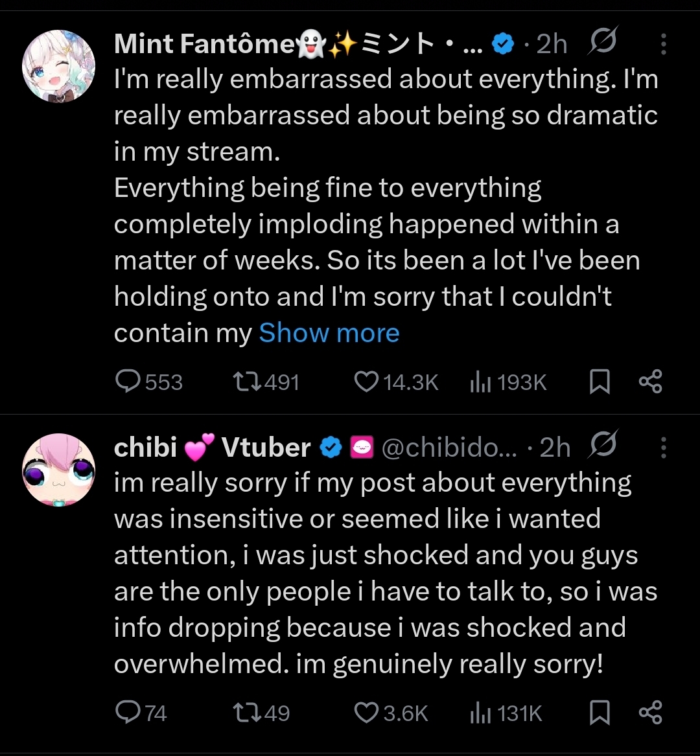This screenshot has width=700, height=756.
Task: Open Mint Fantôme's profile picture
Action: click(58, 65)
